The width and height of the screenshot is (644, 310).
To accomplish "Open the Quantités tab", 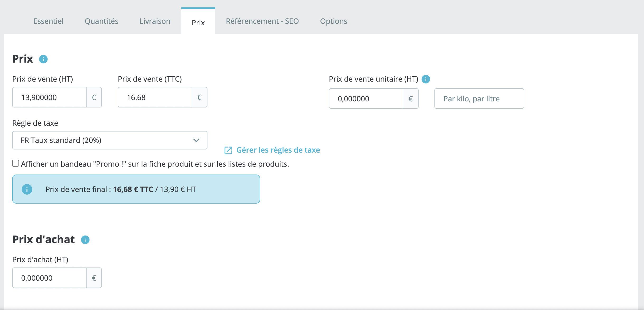I will pos(102,21).
